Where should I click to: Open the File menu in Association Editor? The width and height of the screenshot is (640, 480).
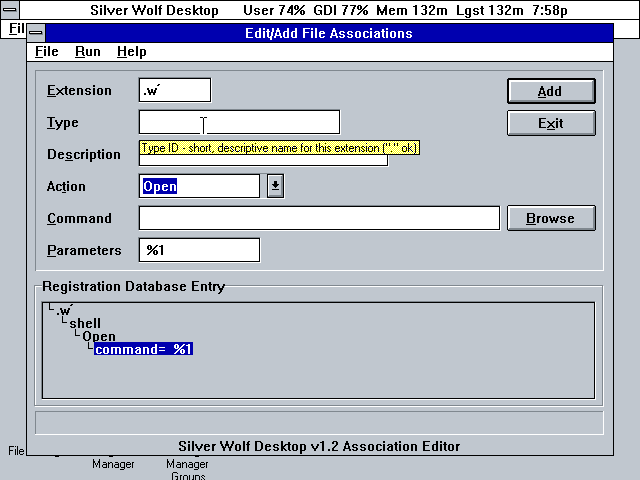46,51
